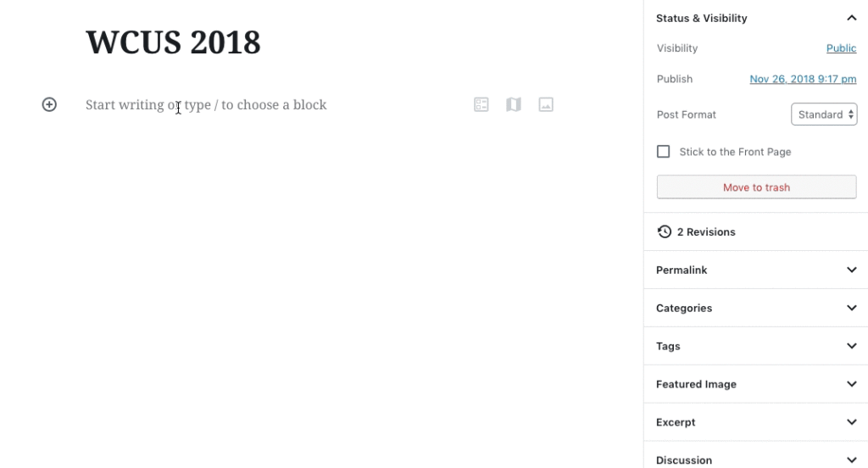This screenshot has height=468, width=868.
Task: Expand the Permalink panel
Action: 756,270
